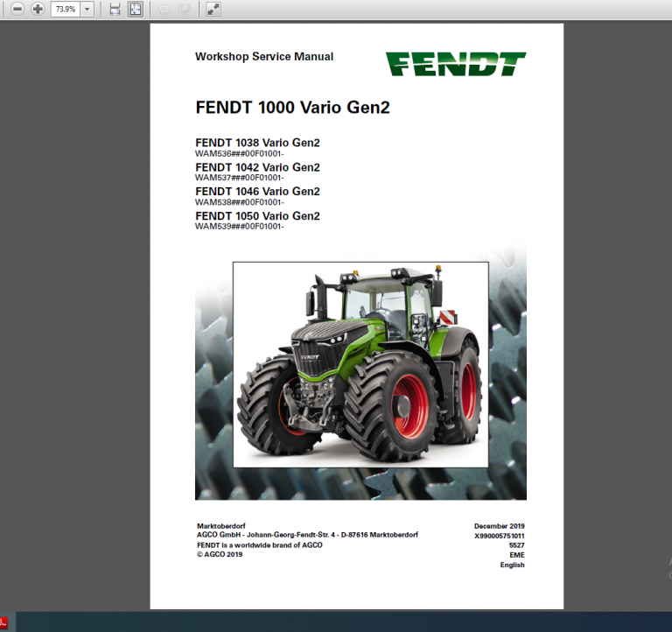Image resolution: width=672 pixels, height=632 pixels.
Task: Click the tractor image on the cover
Action: coord(360,365)
